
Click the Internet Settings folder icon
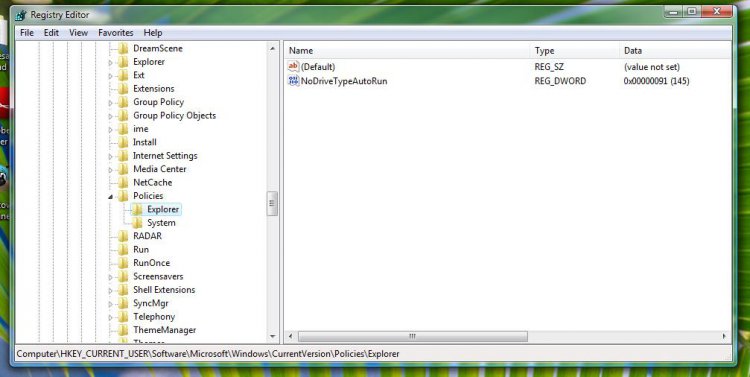click(x=123, y=155)
